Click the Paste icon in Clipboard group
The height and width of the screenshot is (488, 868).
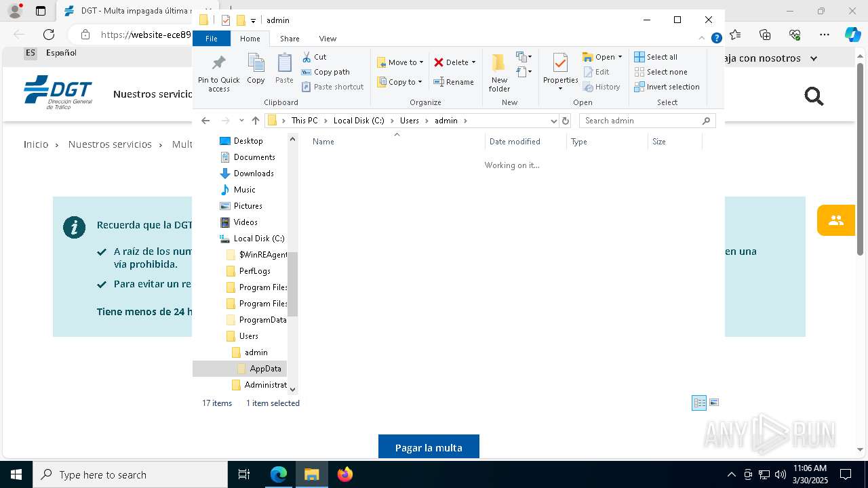[284, 69]
